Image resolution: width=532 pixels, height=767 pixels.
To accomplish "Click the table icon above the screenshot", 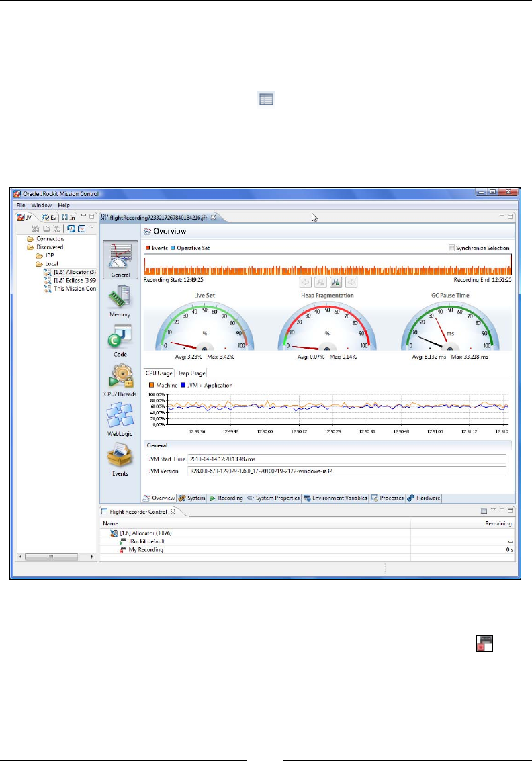I will 266,100.
